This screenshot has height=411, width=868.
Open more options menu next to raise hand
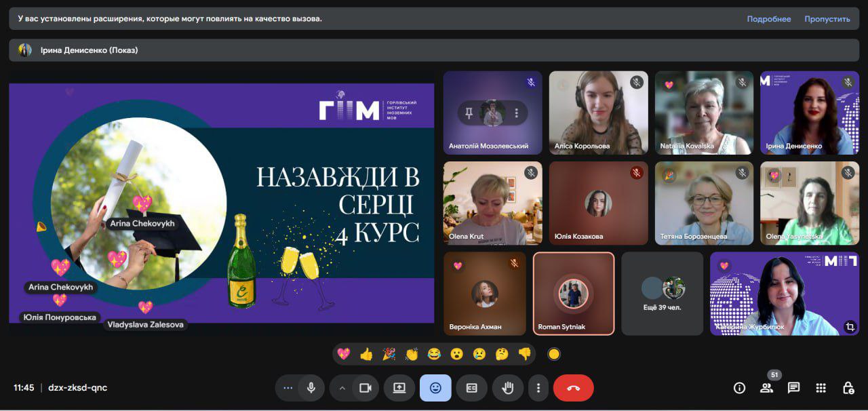[x=538, y=388]
